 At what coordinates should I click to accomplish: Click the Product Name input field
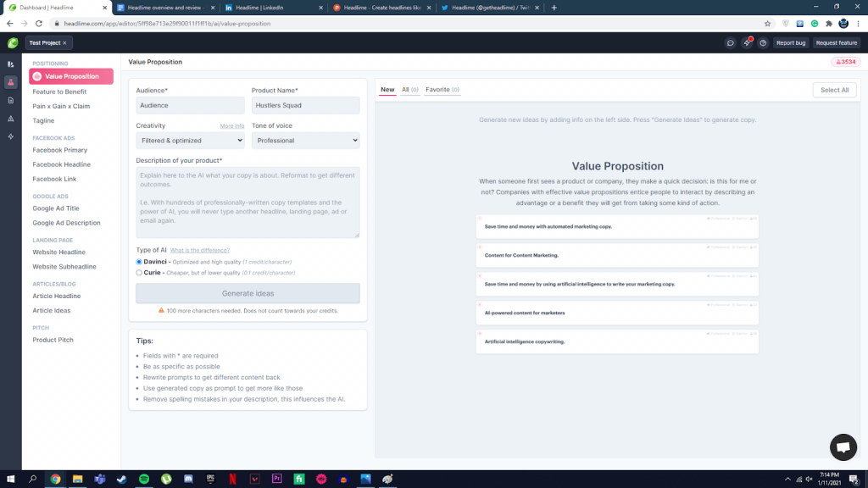[x=305, y=105]
